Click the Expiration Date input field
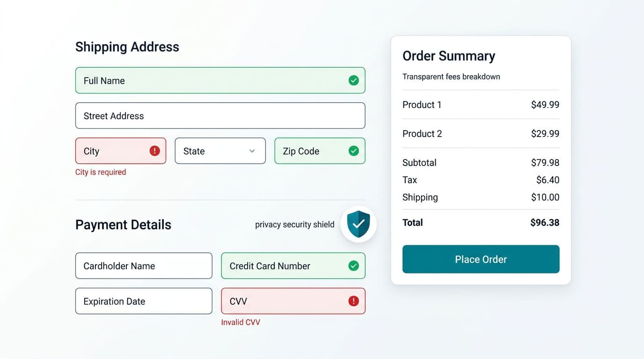Screen dimensions: 644x359 coord(143,301)
